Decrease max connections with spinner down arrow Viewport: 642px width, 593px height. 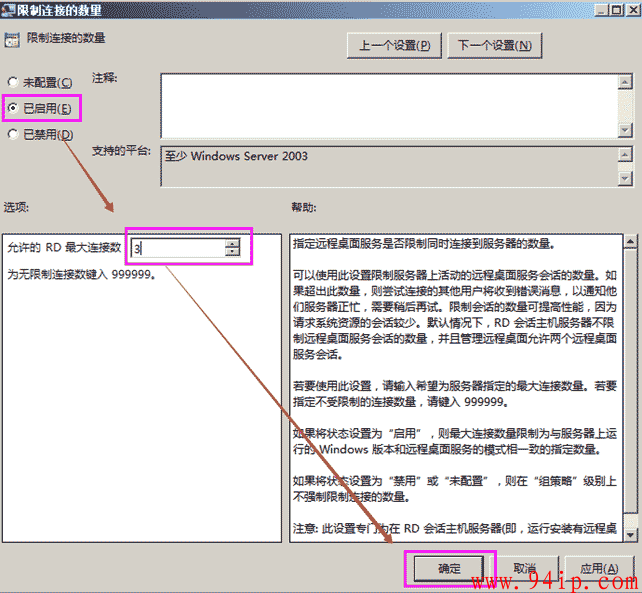pyautogui.click(x=232, y=252)
